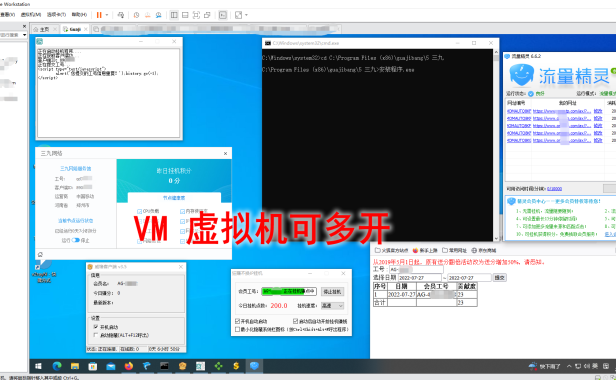Viewport: 616px width, 380px height.
Task: Open the 新手上路 bookmark
Action: tap(425, 250)
